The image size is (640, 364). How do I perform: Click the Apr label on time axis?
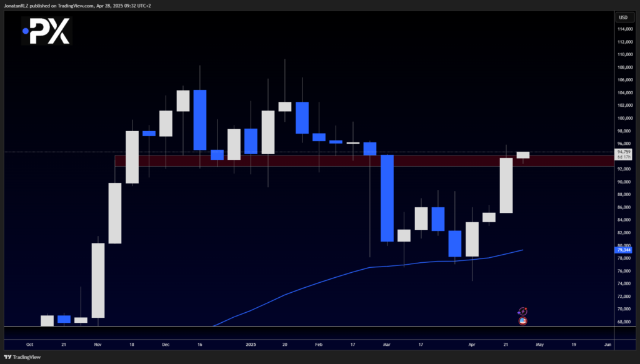(x=472, y=345)
